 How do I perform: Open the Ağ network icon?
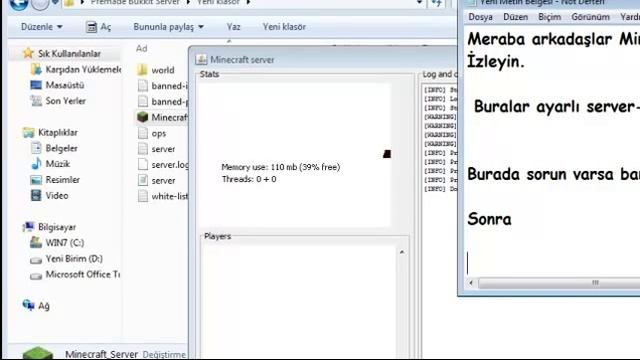29,305
